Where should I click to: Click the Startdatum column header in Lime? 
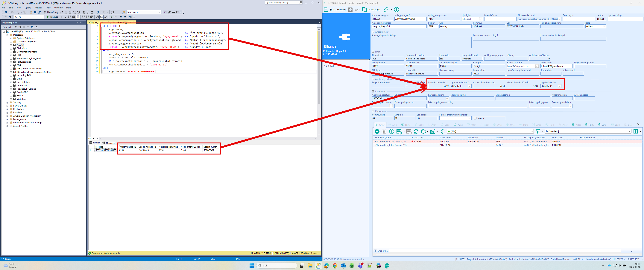coord(445,137)
